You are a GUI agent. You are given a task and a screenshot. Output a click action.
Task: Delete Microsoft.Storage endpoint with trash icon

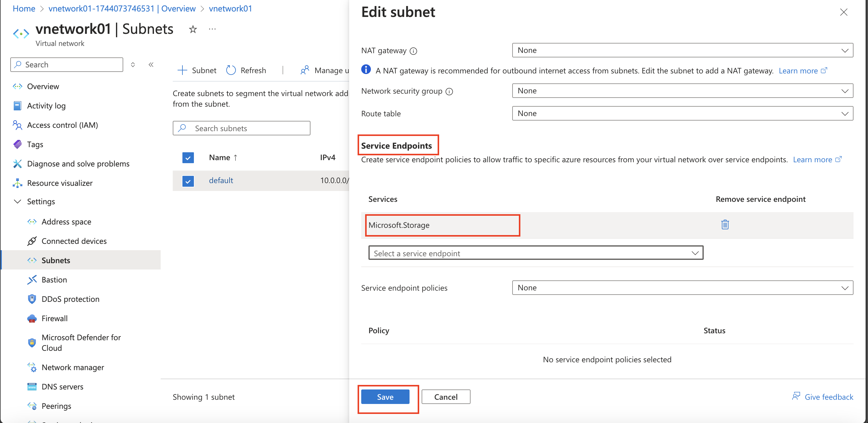click(725, 225)
